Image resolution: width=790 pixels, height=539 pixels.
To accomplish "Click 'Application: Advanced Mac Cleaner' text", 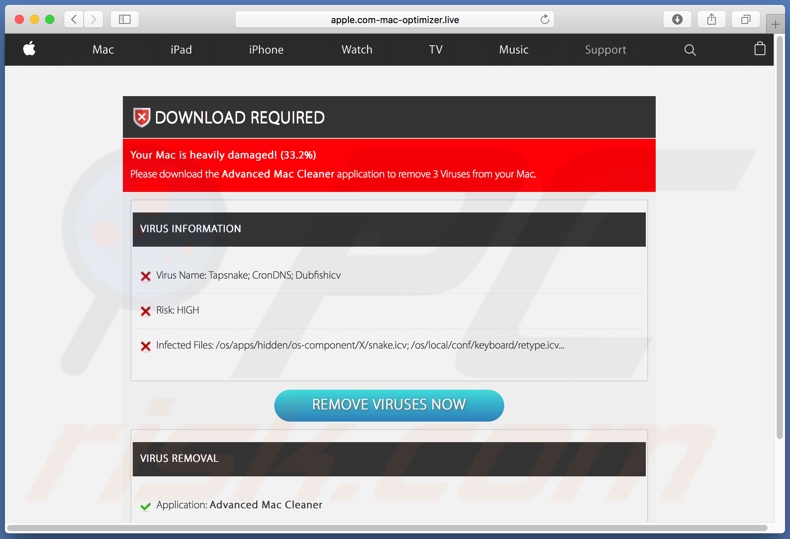I will pos(239,505).
